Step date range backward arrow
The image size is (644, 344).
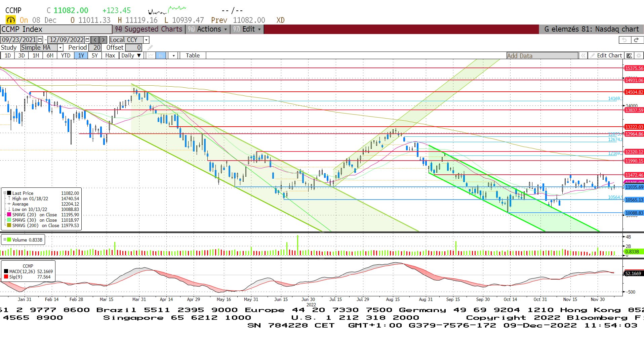pos(95,40)
